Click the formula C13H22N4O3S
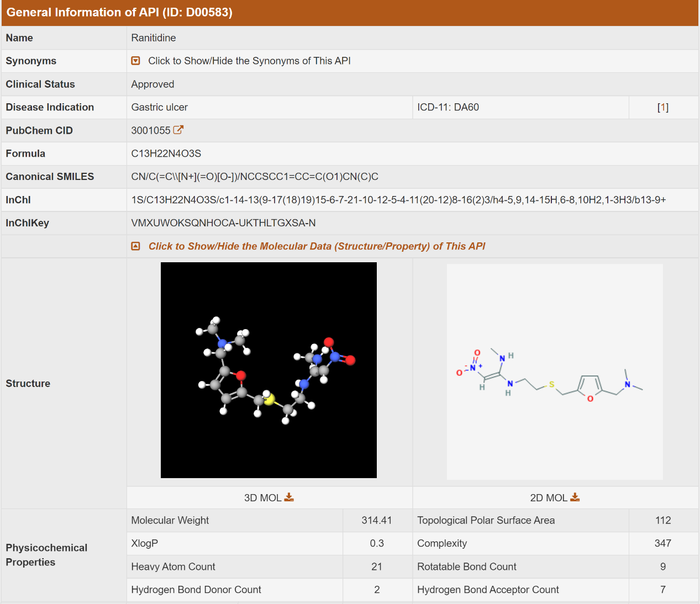700x604 pixels. click(x=166, y=153)
